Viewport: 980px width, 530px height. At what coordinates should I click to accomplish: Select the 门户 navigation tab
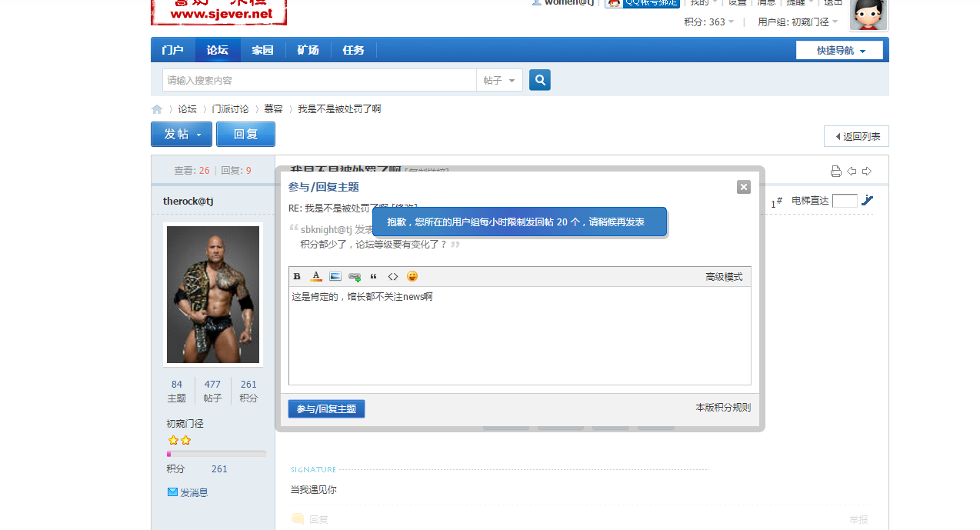(x=173, y=50)
